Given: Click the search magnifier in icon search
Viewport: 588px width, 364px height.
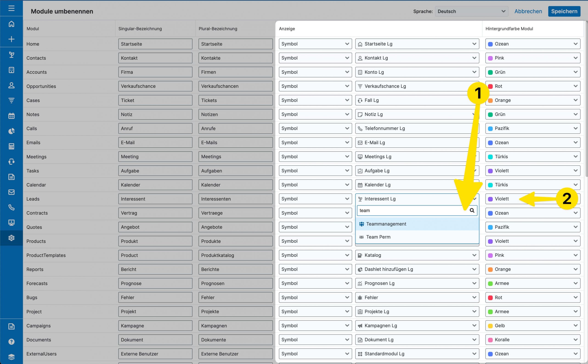Looking at the screenshot, I should (x=472, y=210).
